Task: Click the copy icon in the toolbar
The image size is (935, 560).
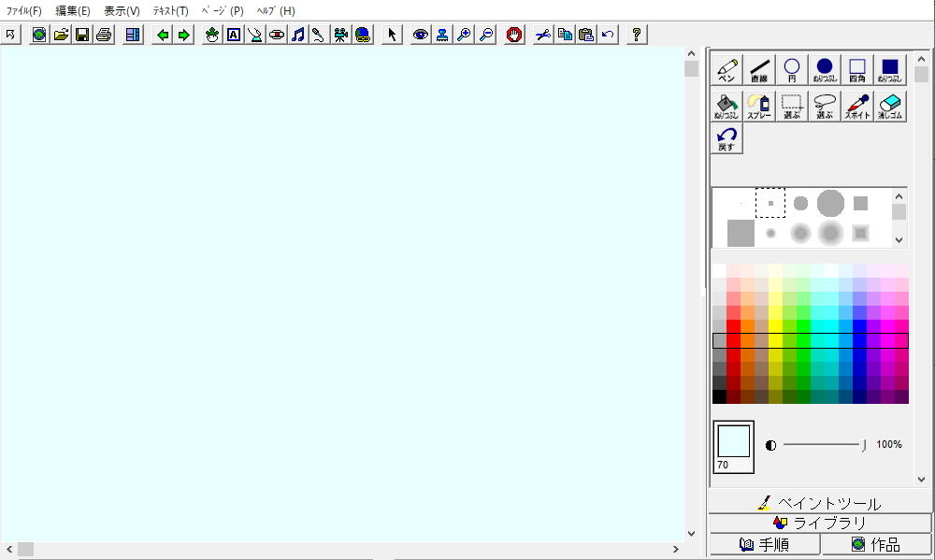Action: 565,35
